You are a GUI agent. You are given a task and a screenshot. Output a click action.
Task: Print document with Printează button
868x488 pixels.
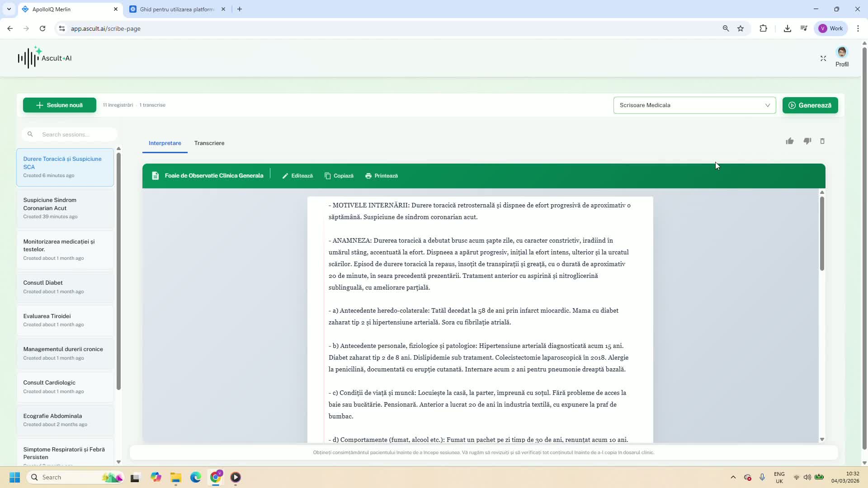pyautogui.click(x=382, y=176)
